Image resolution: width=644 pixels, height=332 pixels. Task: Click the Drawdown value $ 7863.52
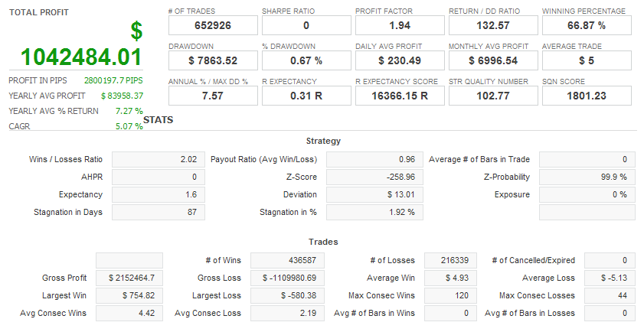coord(213,60)
